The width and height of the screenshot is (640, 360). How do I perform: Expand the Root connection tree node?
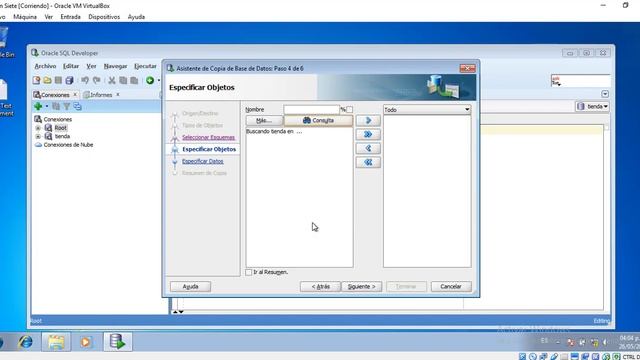(x=38, y=128)
